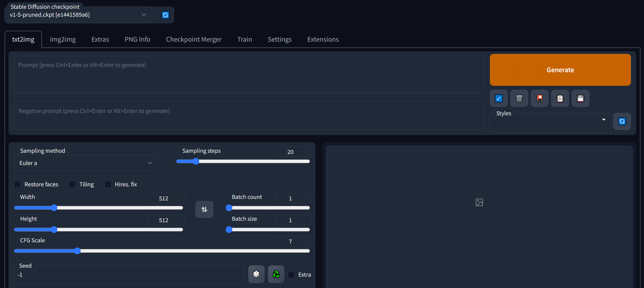Screen dimensions: 644x288
Task: Refresh the Styles list
Action: tap(622, 121)
